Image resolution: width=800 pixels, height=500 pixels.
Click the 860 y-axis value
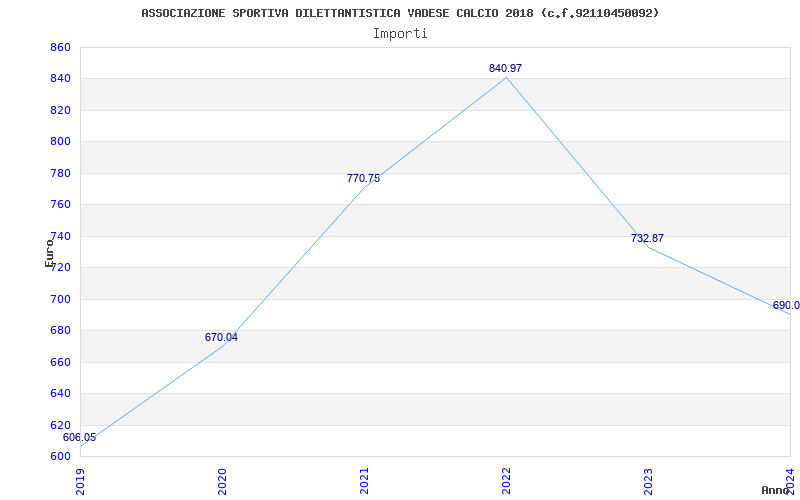(x=60, y=47)
